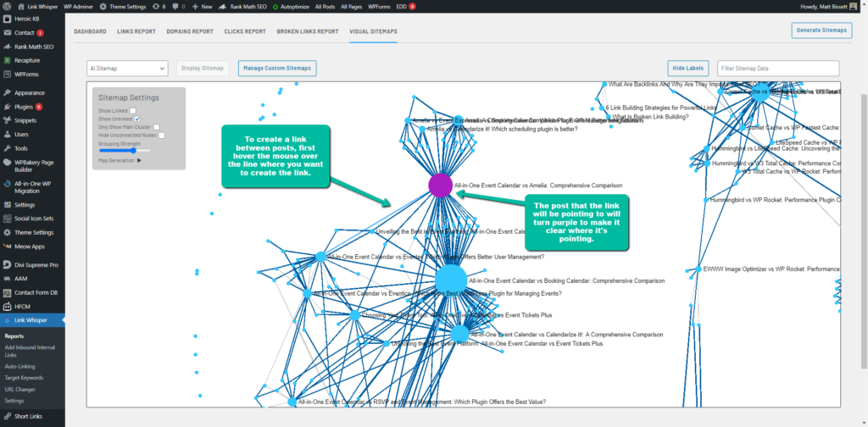The width and height of the screenshot is (868, 427).
Task: Click the Generate Sitemaps button
Action: (x=821, y=30)
